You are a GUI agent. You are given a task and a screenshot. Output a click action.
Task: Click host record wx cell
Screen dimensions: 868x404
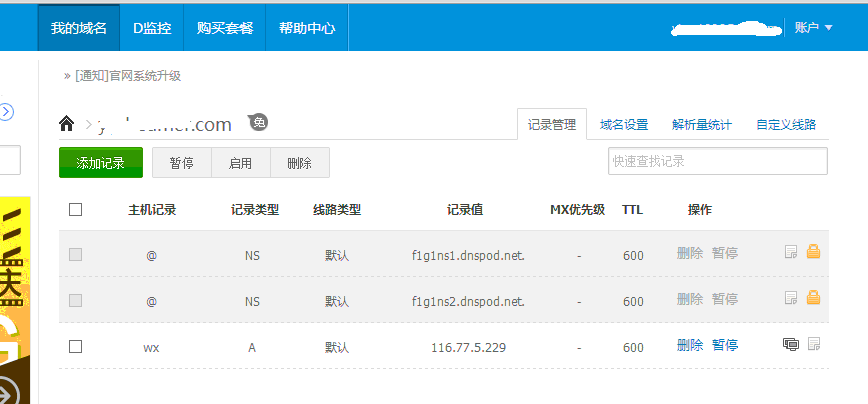[x=151, y=348]
